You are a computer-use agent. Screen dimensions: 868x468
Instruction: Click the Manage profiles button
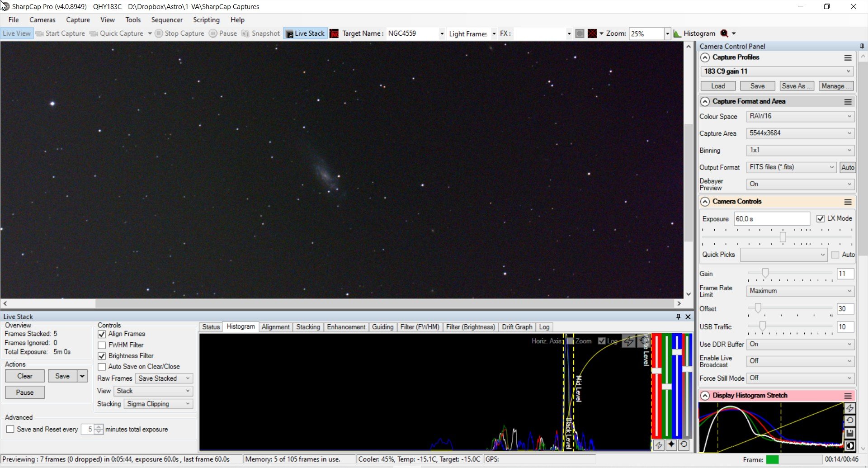coord(836,86)
